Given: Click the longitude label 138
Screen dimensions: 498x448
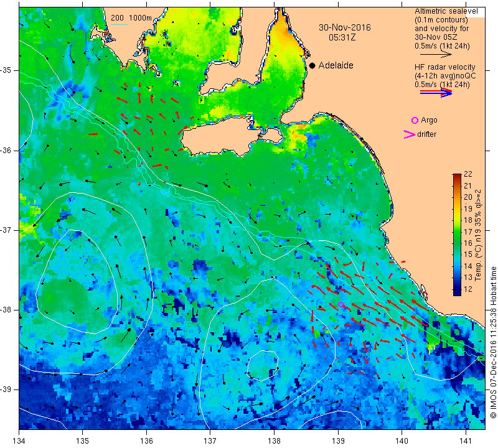Looking at the screenshot, I should coord(274,441).
